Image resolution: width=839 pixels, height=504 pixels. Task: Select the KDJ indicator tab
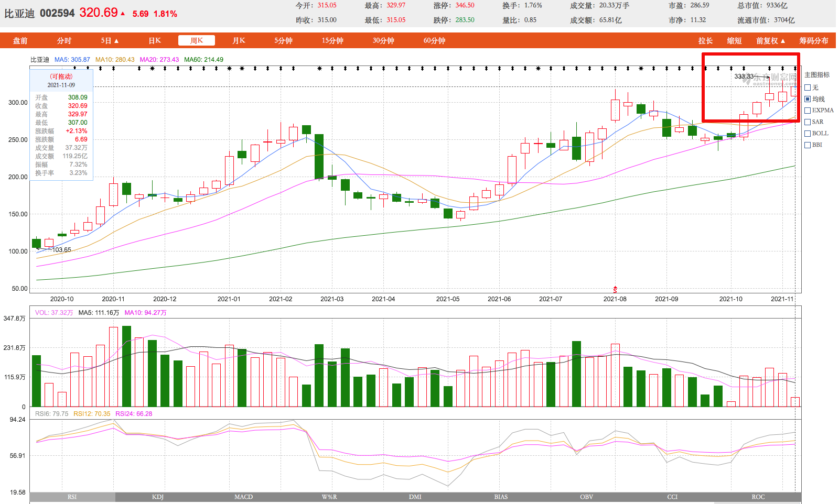coord(158,497)
